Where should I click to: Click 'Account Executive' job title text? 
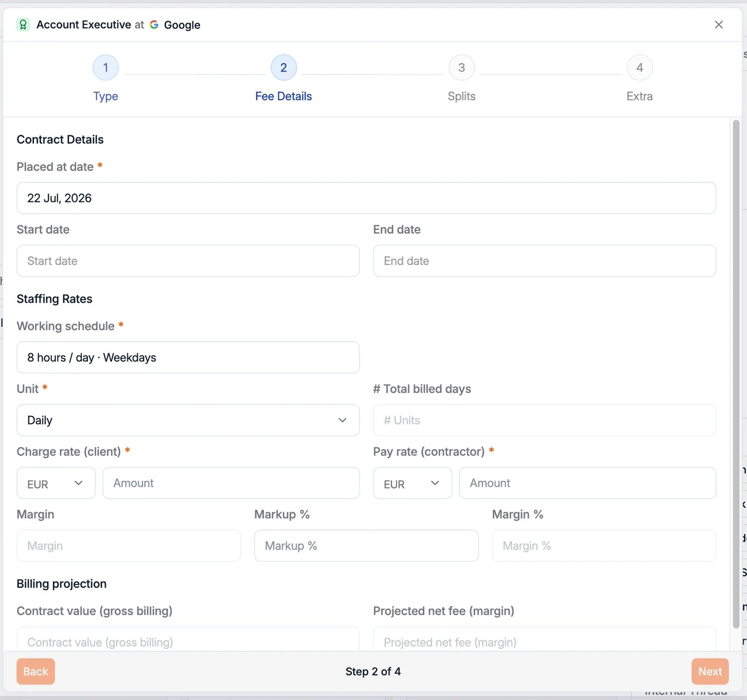click(x=84, y=25)
